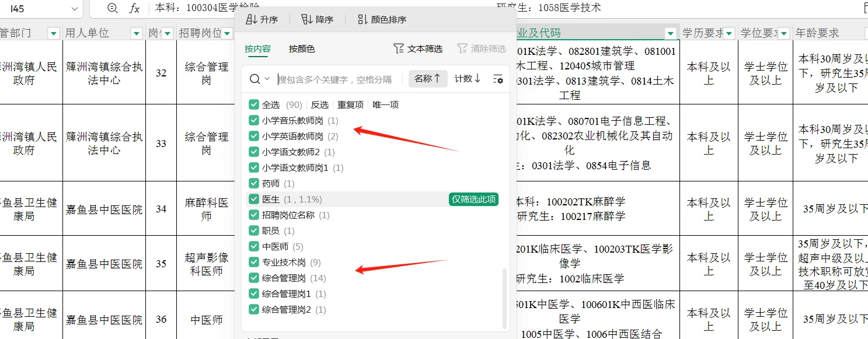
Task: Select cell with number 34
Action: (x=161, y=209)
